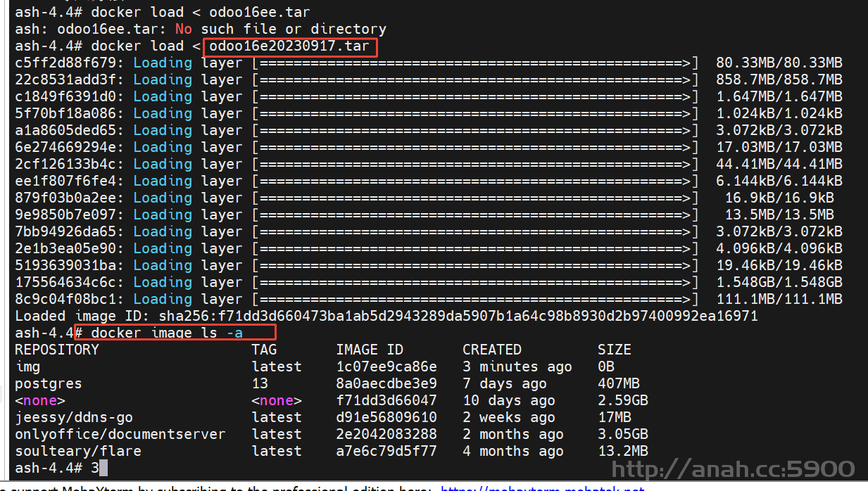Click the '10 days ago' created time
The height and width of the screenshot is (491, 868).
point(509,401)
